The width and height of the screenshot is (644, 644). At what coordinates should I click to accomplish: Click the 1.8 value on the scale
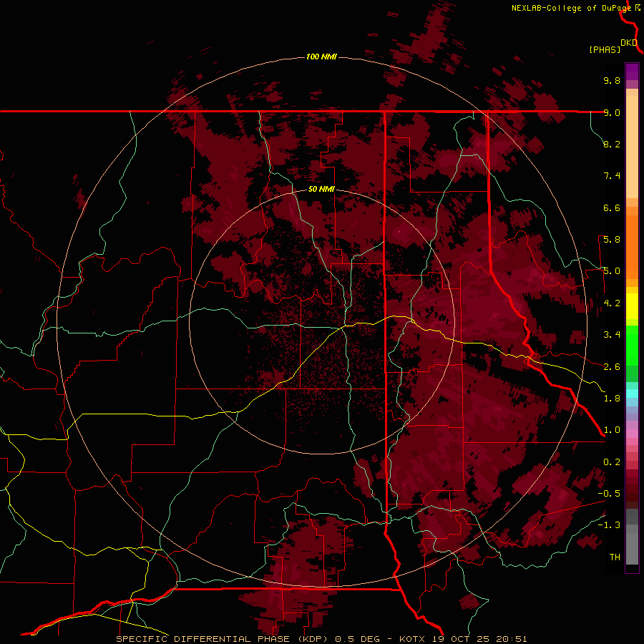pyautogui.click(x=612, y=399)
